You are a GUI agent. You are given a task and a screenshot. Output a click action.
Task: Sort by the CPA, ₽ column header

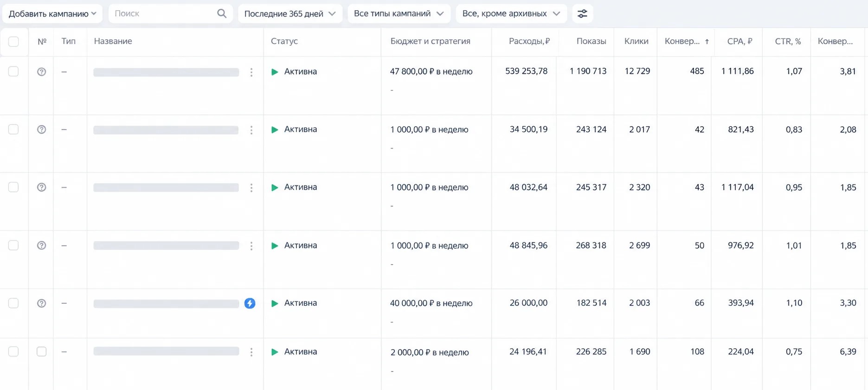(739, 41)
